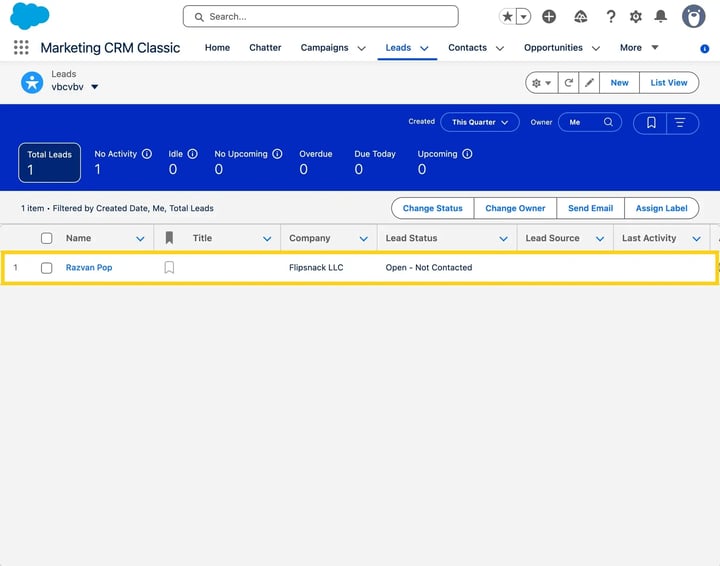
Task: Expand the Campaigns tab dropdown chevron
Action: pos(361,48)
